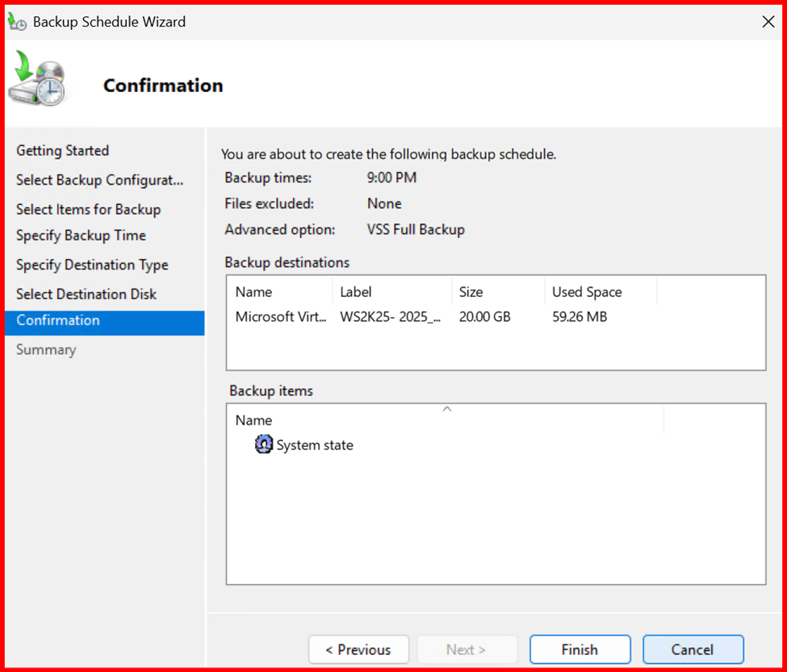The image size is (787, 672).
Task: Select the System state icon
Action: (x=263, y=445)
